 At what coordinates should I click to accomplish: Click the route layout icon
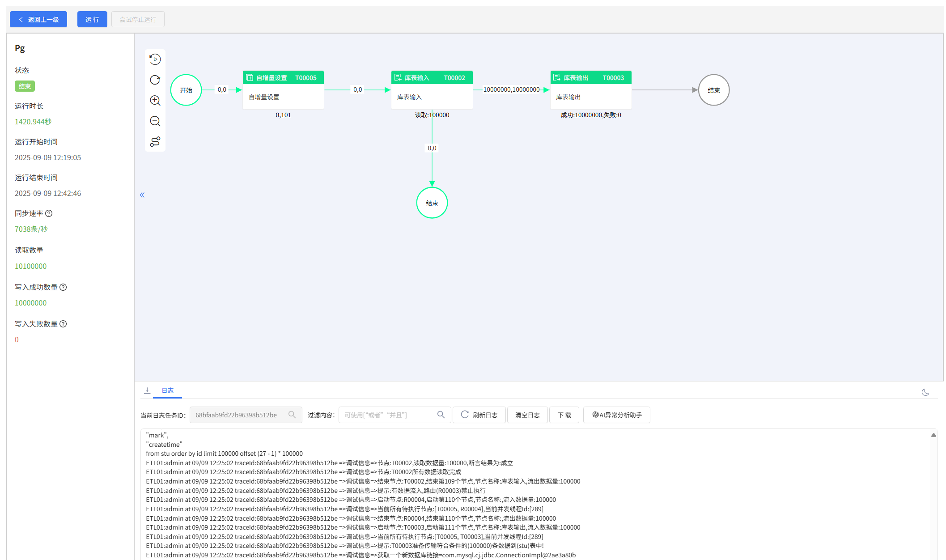tap(155, 142)
